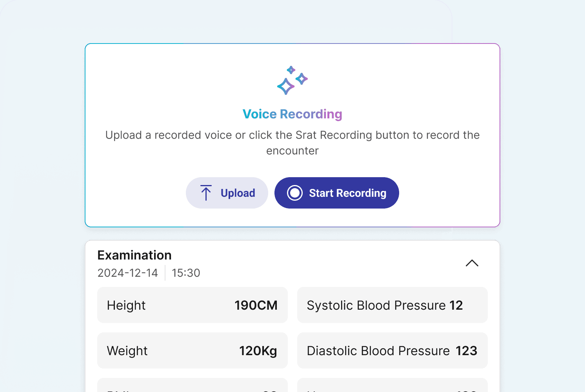585x392 pixels.
Task: Select the Height label
Action: click(x=126, y=305)
